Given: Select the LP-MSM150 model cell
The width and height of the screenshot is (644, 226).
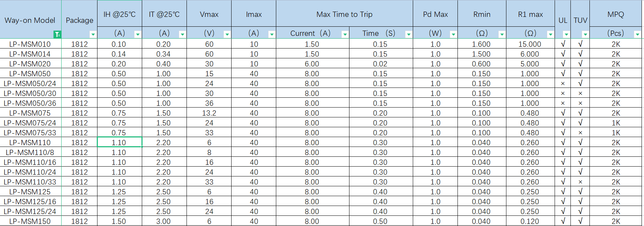Looking at the screenshot, I should pos(30,221).
